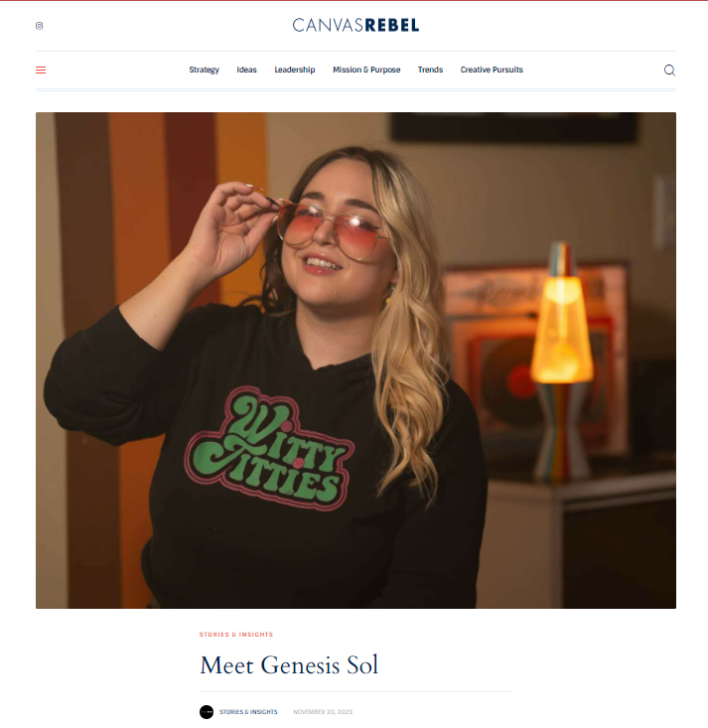The height and width of the screenshot is (728, 708).
Task: Open the Mission & Purpose page
Action: pos(366,70)
